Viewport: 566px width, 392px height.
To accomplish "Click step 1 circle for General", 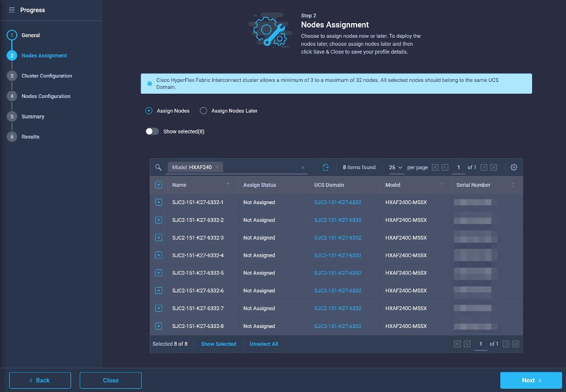I will pos(12,35).
